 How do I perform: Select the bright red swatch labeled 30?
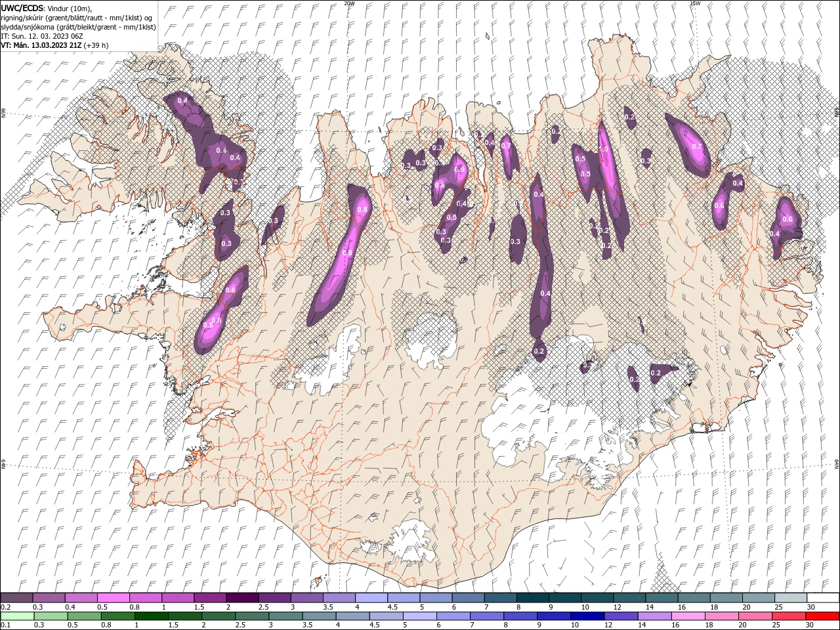823,616
